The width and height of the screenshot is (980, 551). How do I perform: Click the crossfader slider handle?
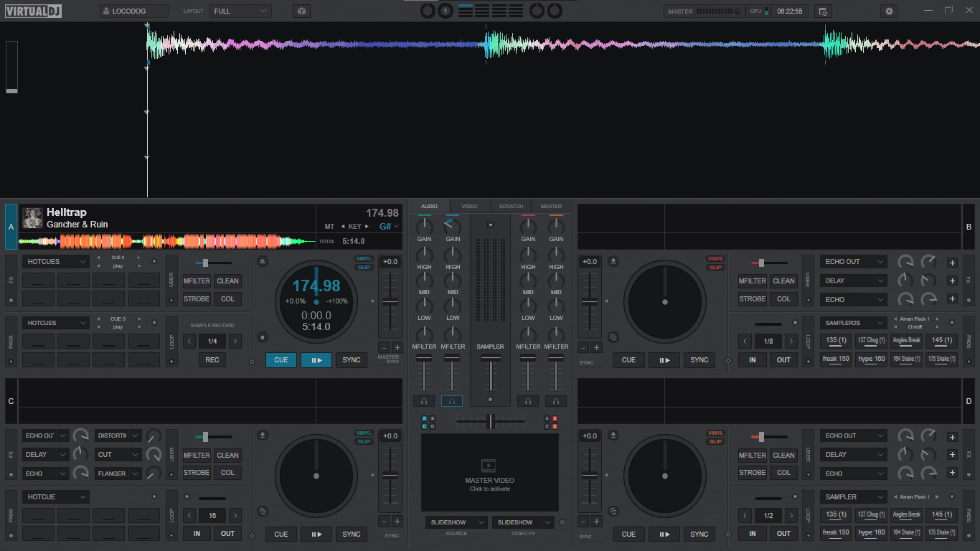(491, 421)
